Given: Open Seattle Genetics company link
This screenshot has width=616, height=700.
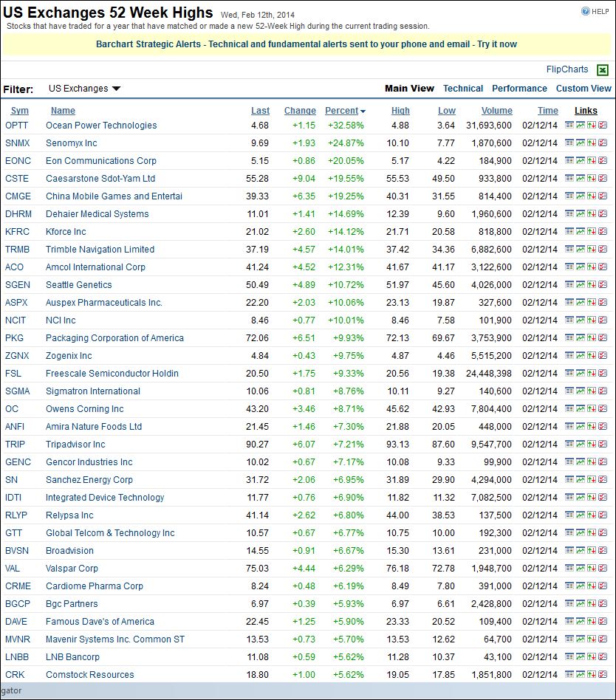Looking at the screenshot, I should (x=78, y=285).
